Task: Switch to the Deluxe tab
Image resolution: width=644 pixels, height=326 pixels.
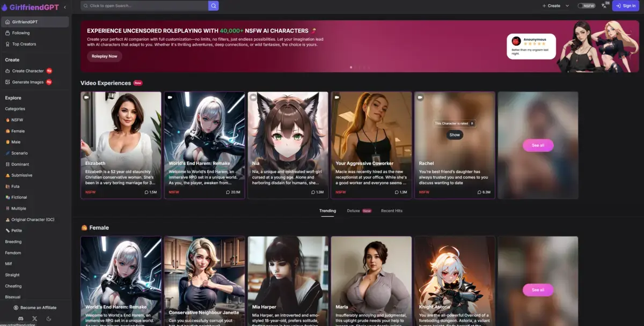Action: click(354, 211)
